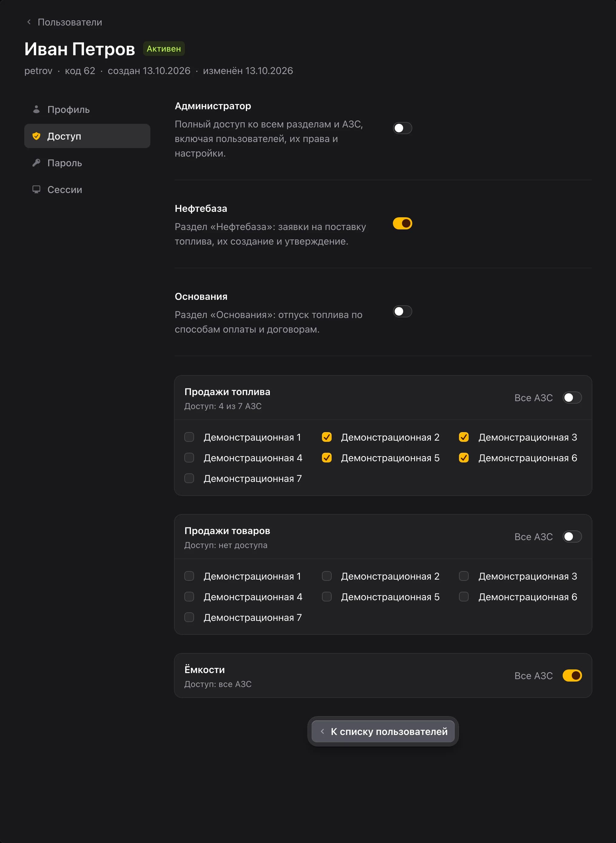This screenshot has height=843, width=616.
Task: Check Демонстрационная 1 under Продажи топлива
Action: tap(189, 437)
